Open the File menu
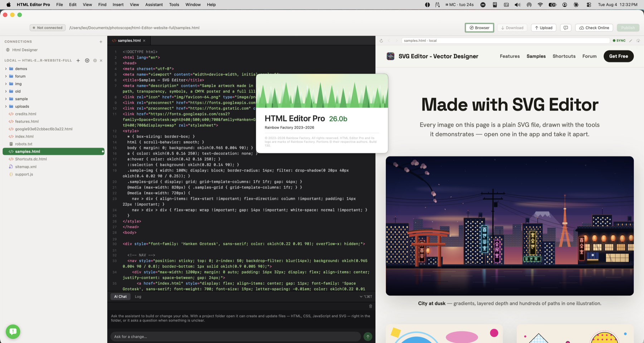Viewport: 644px width, 343px height. [59, 5]
